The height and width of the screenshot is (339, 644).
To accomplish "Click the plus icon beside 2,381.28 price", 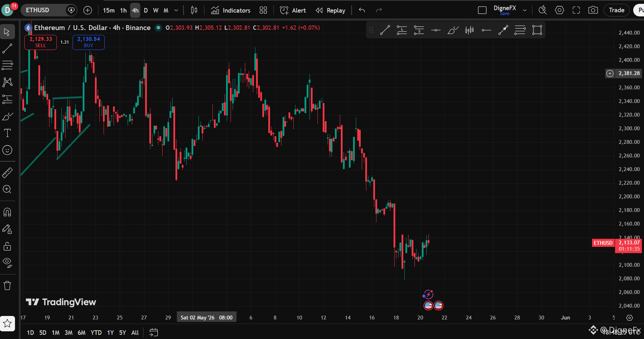I will tap(610, 73).
